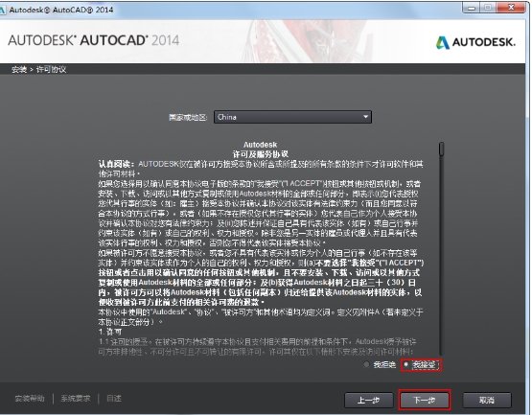Click the AUTODESK AUTOCAD 2014 banner title

pos(93,40)
